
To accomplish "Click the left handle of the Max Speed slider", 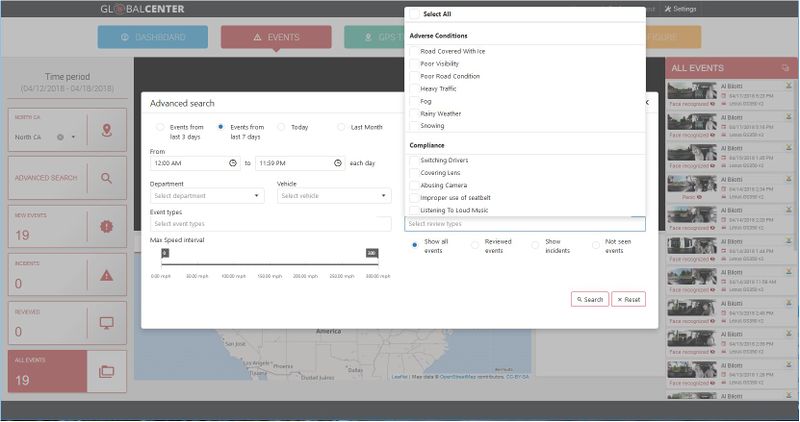I will [x=165, y=254].
